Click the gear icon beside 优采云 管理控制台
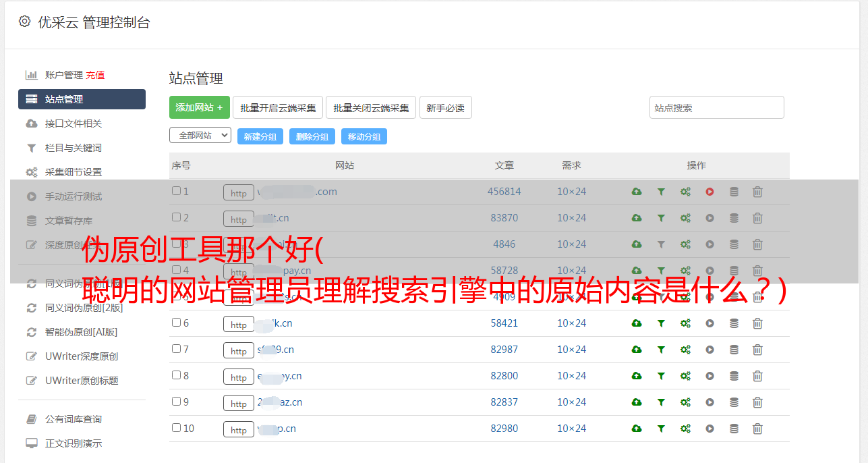The width and height of the screenshot is (868, 463). (x=24, y=22)
